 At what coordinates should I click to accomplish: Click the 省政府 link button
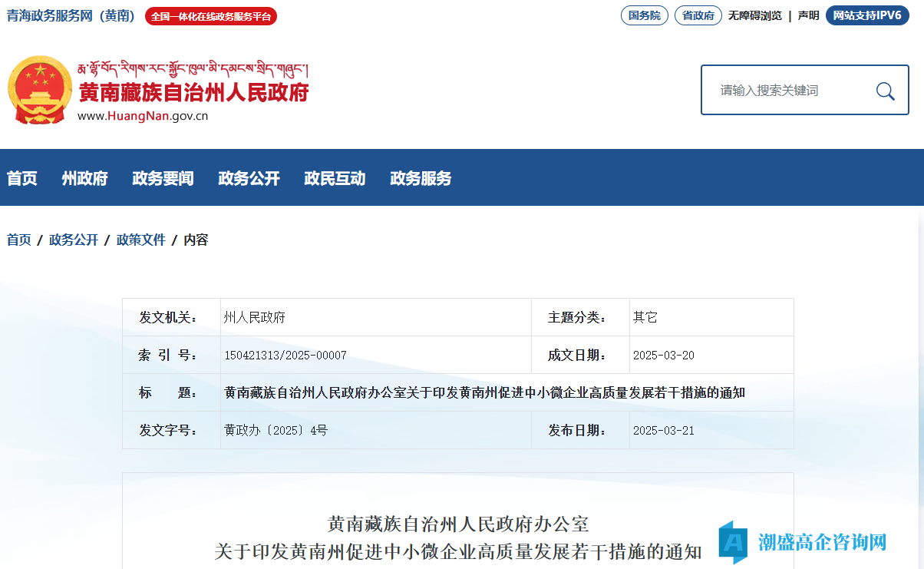pos(698,15)
